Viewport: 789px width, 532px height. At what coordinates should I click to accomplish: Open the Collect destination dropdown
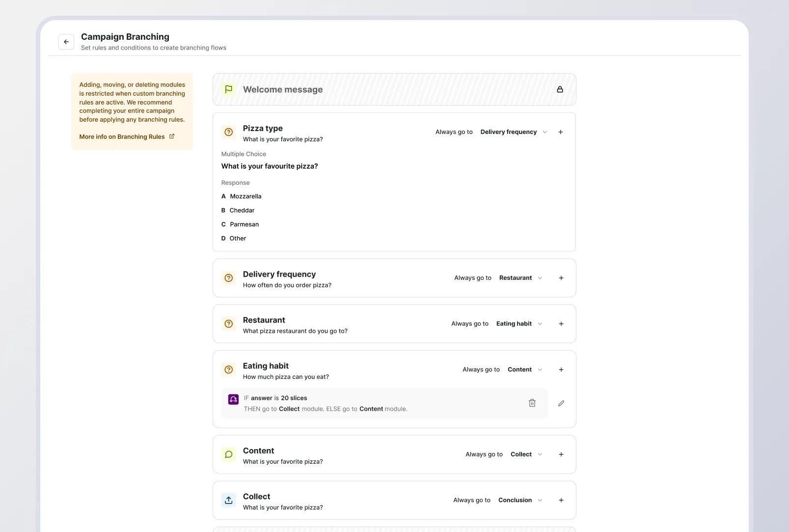click(526, 454)
